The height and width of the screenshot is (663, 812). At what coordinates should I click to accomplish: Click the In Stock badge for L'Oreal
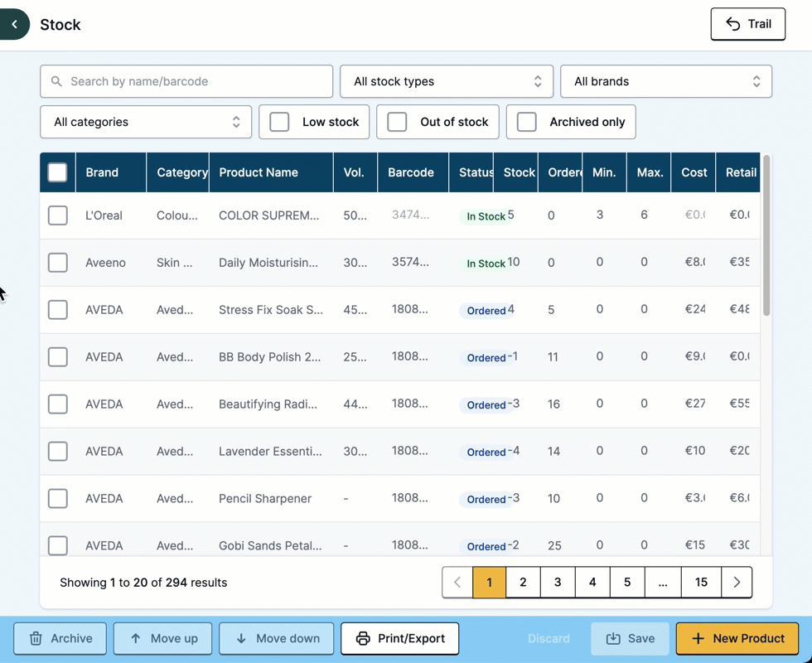[486, 216]
